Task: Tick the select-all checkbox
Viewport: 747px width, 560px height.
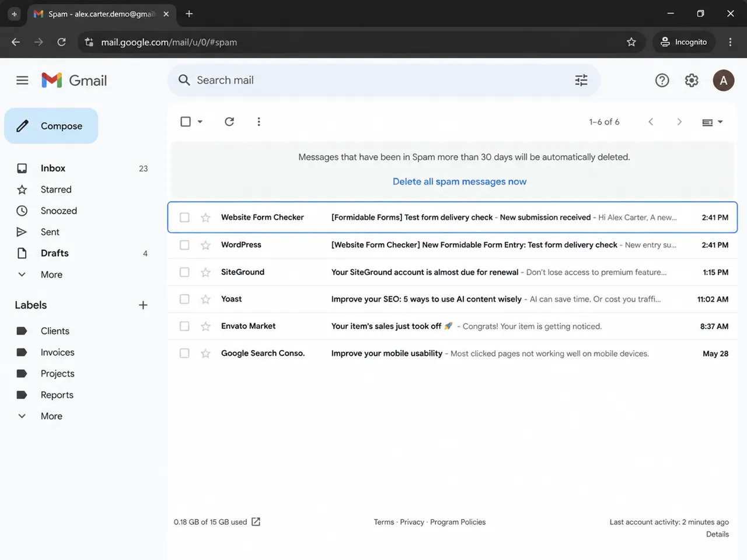Action: (x=186, y=121)
